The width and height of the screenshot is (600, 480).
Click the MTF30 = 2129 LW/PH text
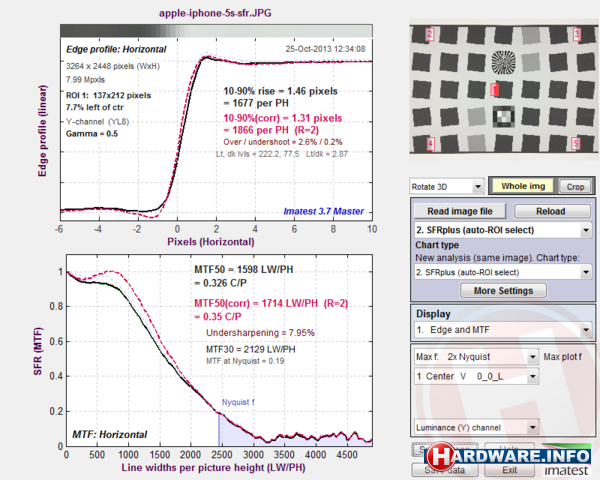coord(251,349)
